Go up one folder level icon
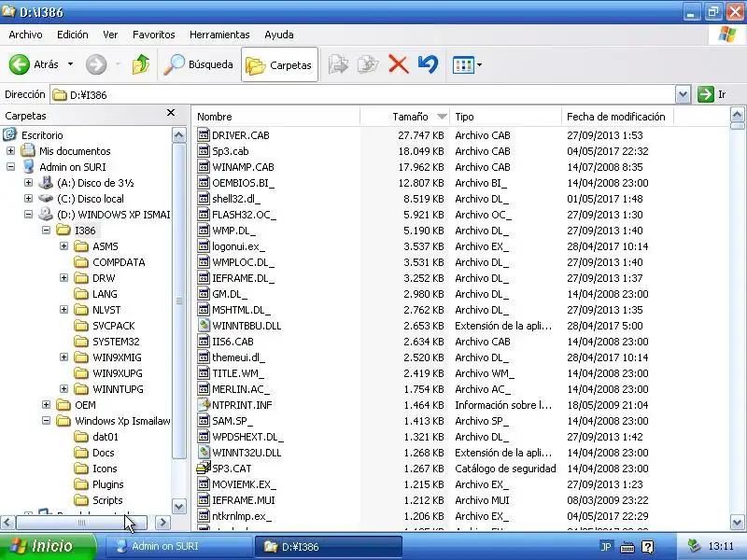 pyautogui.click(x=141, y=64)
